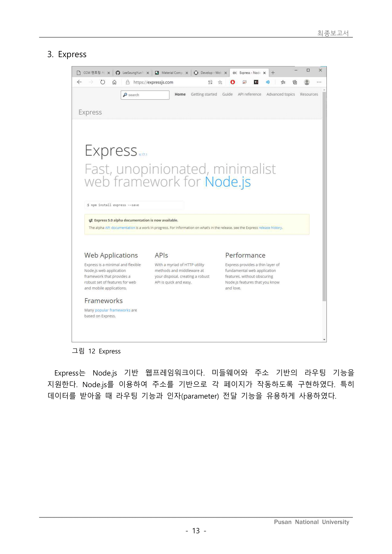Screen dimensions: 392x554
Task: Click the lock icon in address bar
Action: pos(128,82)
